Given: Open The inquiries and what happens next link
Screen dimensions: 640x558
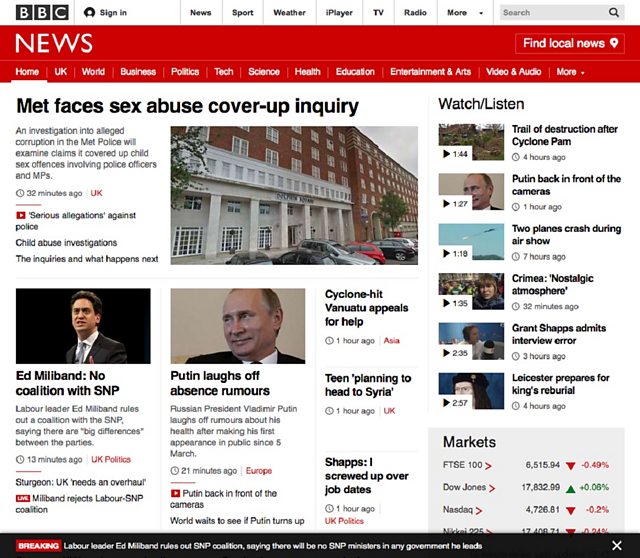Looking at the screenshot, I should 87,259.
